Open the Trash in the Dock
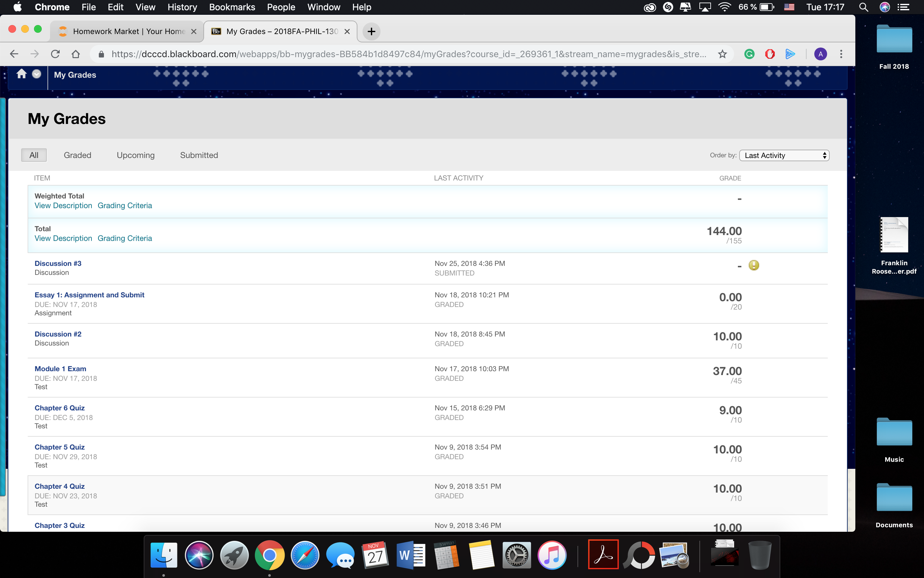The width and height of the screenshot is (924, 578). point(760,555)
